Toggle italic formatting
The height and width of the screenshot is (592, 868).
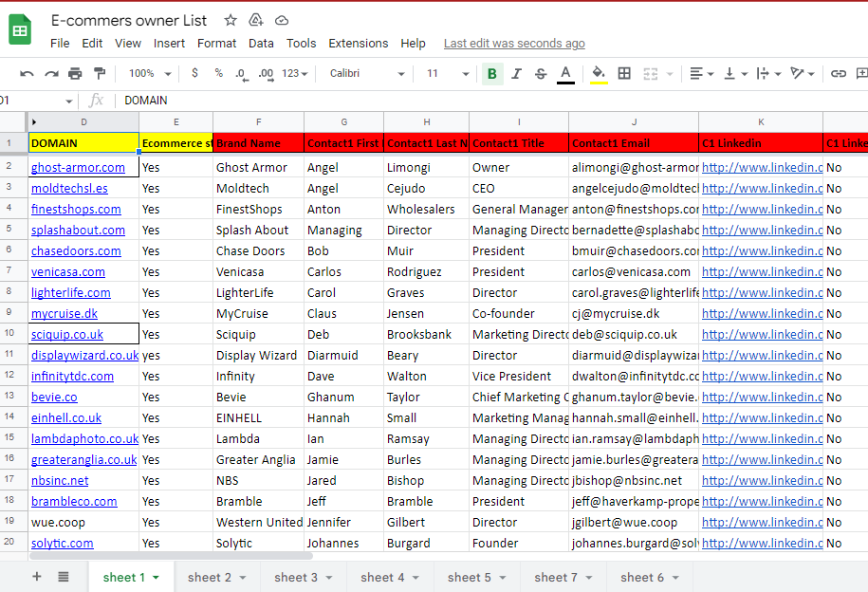(x=516, y=74)
